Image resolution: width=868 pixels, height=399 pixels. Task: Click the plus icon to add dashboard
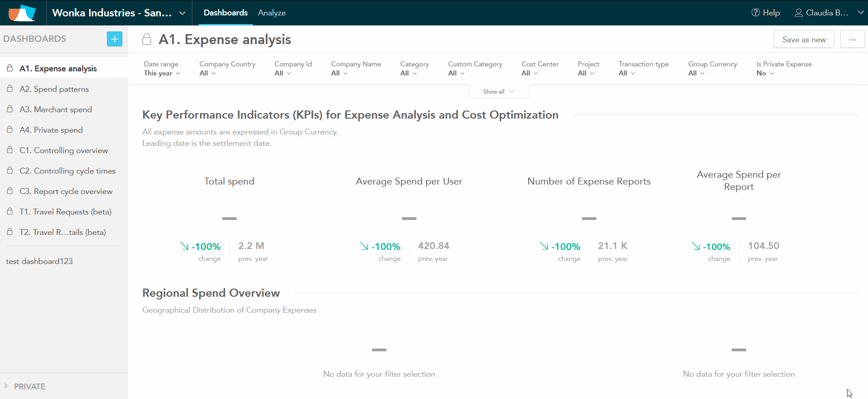pos(115,39)
